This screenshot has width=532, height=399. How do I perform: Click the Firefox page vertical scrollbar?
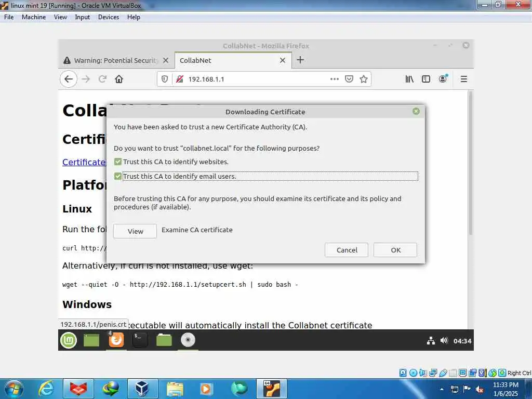pos(470,163)
